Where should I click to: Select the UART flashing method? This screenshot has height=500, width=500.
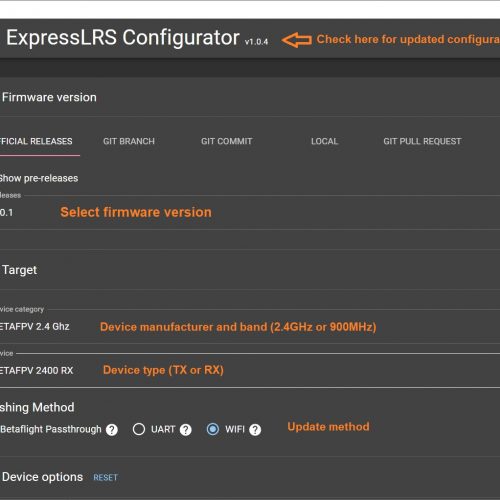point(139,429)
